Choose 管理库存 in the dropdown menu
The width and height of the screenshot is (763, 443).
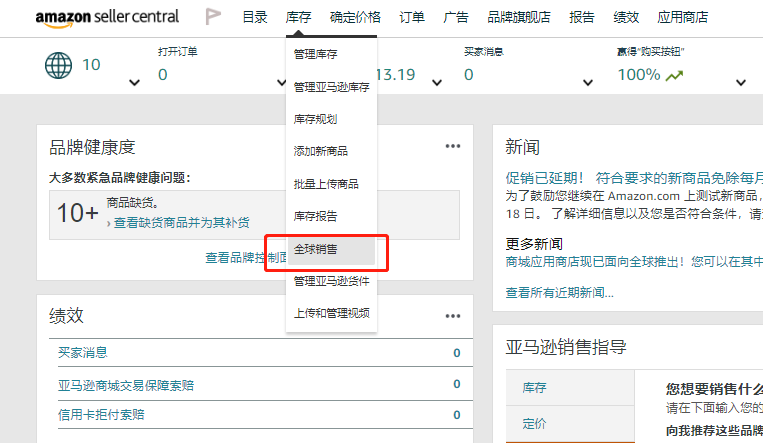tap(315, 54)
